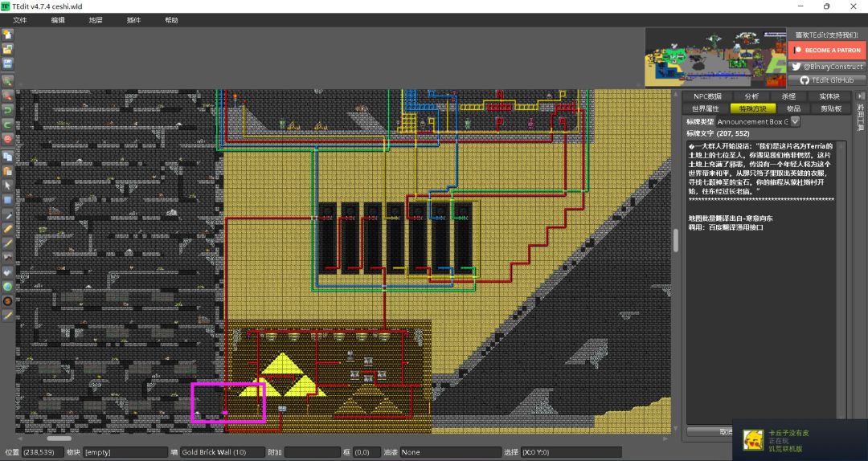
Task: Open the 地层 menu
Action: click(96, 20)
